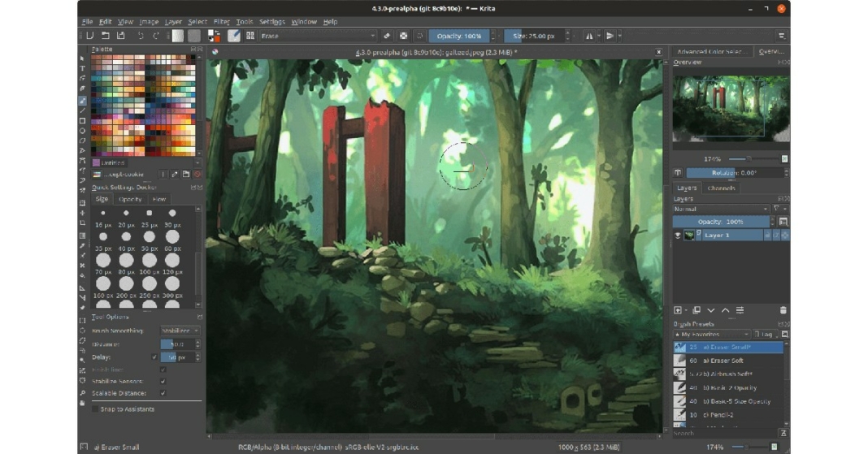Toggle eraser mode icon
Screen dimensions: 868x454
coord(387,36)
